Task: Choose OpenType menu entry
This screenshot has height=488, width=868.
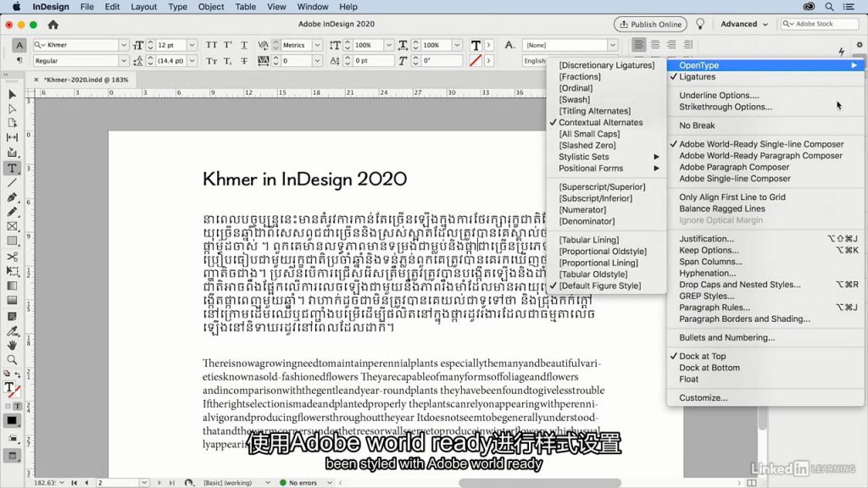Action: point(765,65)
